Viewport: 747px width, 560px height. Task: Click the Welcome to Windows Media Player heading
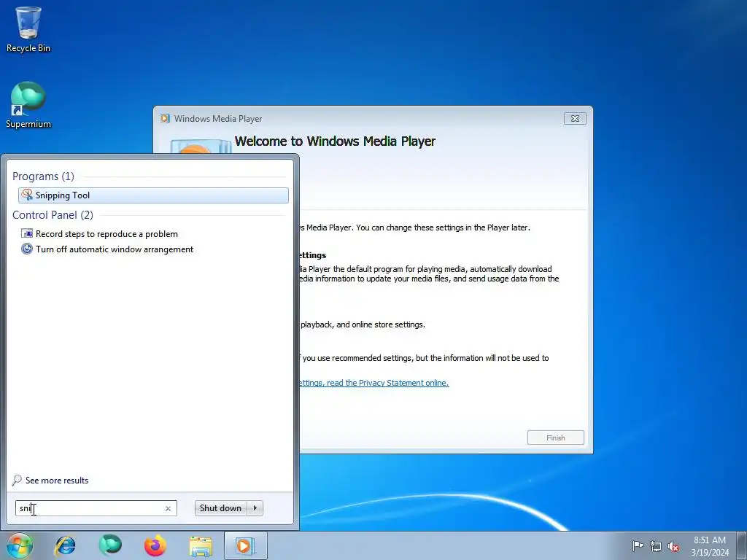[x=335, y=141]
